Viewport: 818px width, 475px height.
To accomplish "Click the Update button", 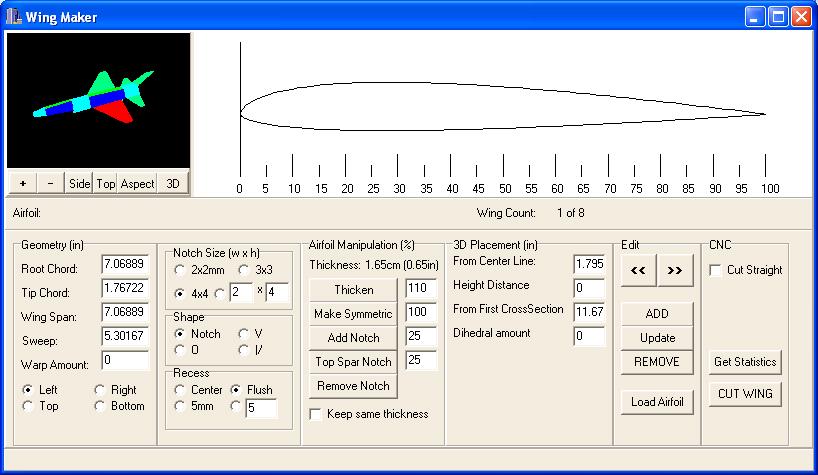I will [657, 337].
